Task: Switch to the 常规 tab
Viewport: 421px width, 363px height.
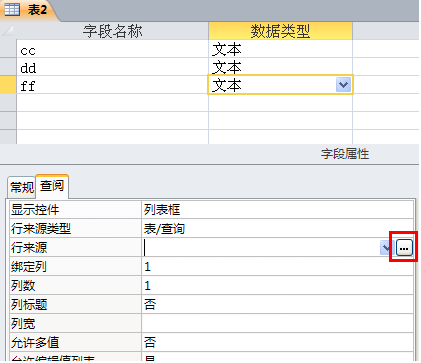Action: 22,187
